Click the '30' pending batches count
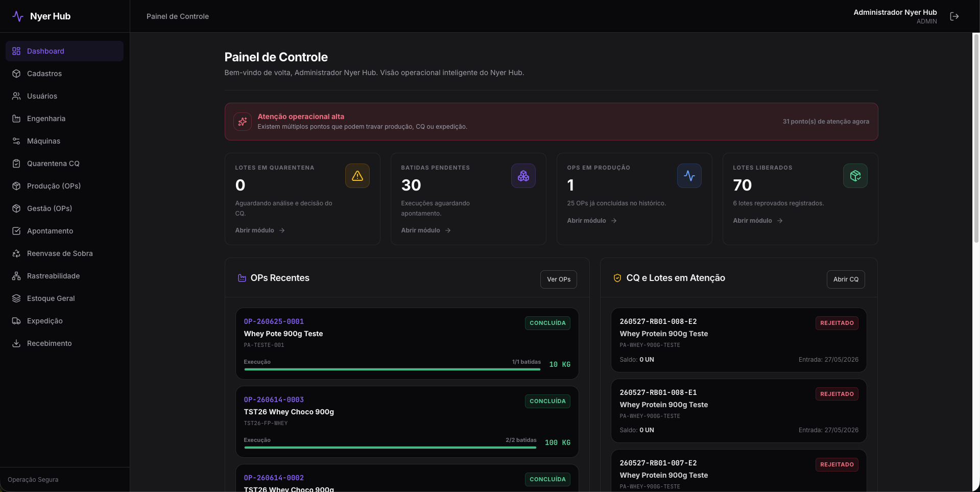 (x=411, y=185)
